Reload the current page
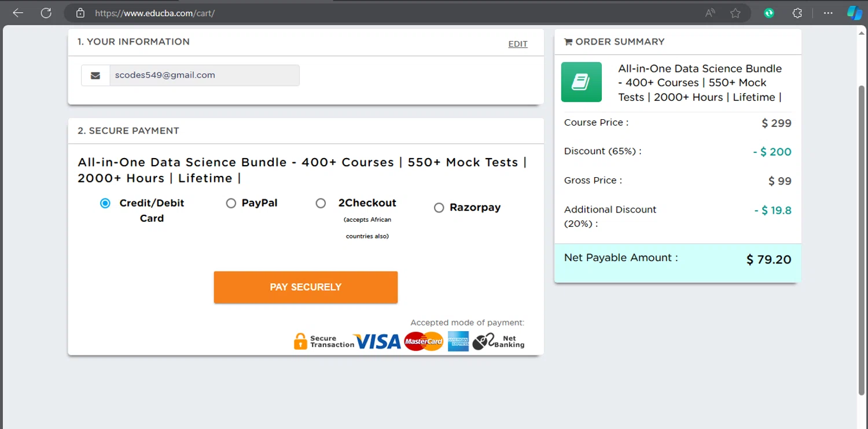Viewport: 868px width, 429px height. (x=46, y=13)
